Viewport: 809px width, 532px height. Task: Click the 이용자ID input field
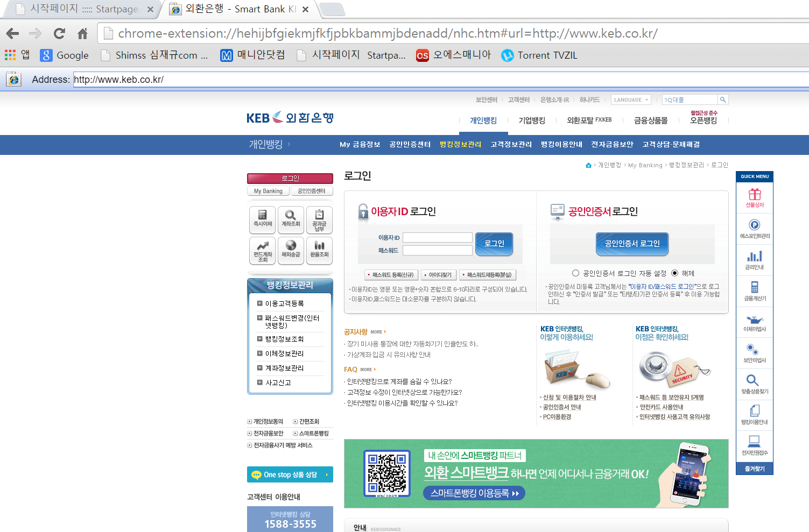pos(438,238)
